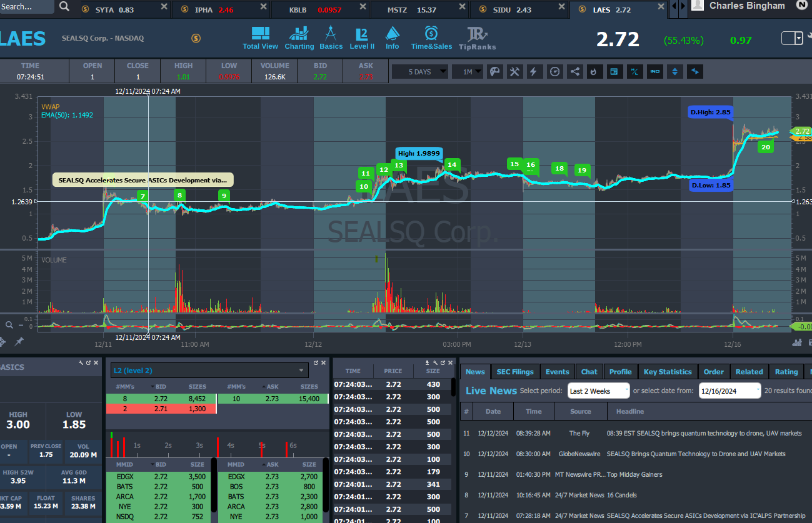Screen dimensions: 812x523
Task: Toggle the flame icon in chart toolbar
Action: click(594, 72)
